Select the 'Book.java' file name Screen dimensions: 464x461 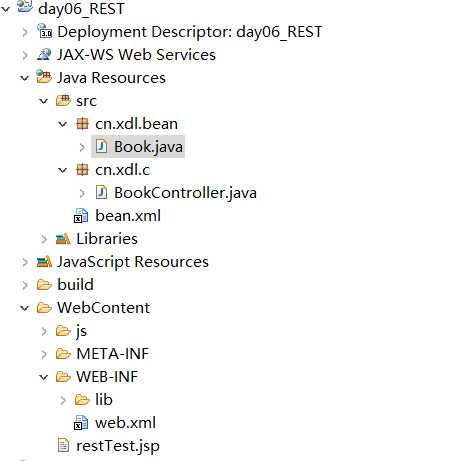click(x=149, y=147)
